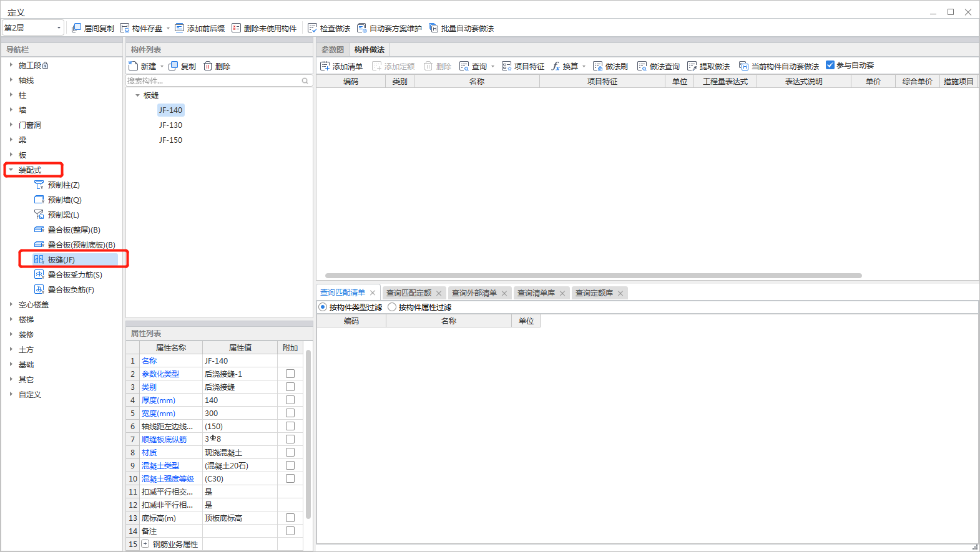Select 按构件属性过滤 radio button

(392, 307)
